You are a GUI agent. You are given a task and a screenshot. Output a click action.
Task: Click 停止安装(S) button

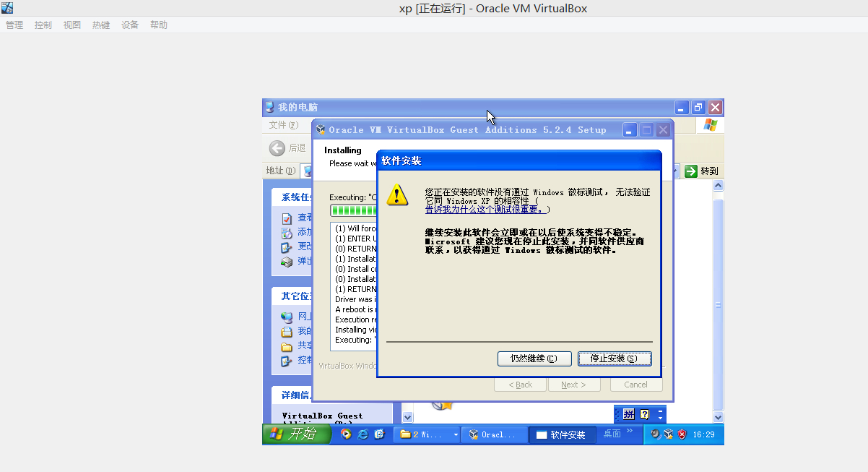(x=615, y=359)
